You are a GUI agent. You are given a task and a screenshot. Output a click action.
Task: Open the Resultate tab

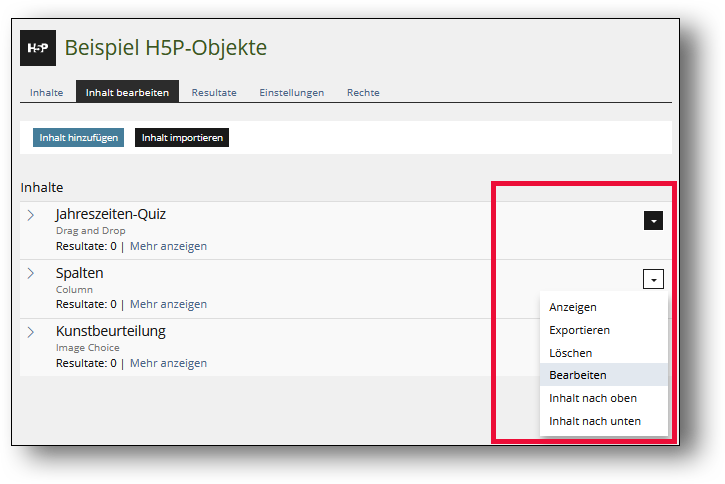(x=214, y=93)
